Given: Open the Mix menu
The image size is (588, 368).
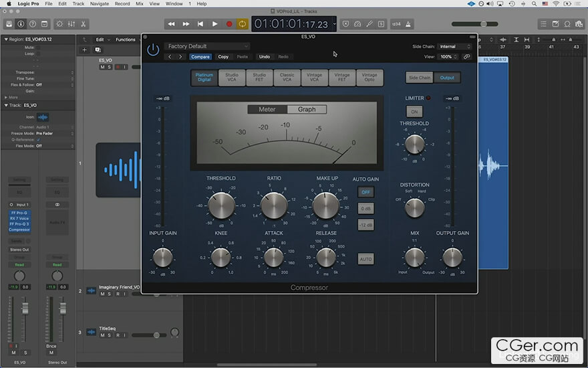Looking at the screenshot, I should (x=140, y=4).
